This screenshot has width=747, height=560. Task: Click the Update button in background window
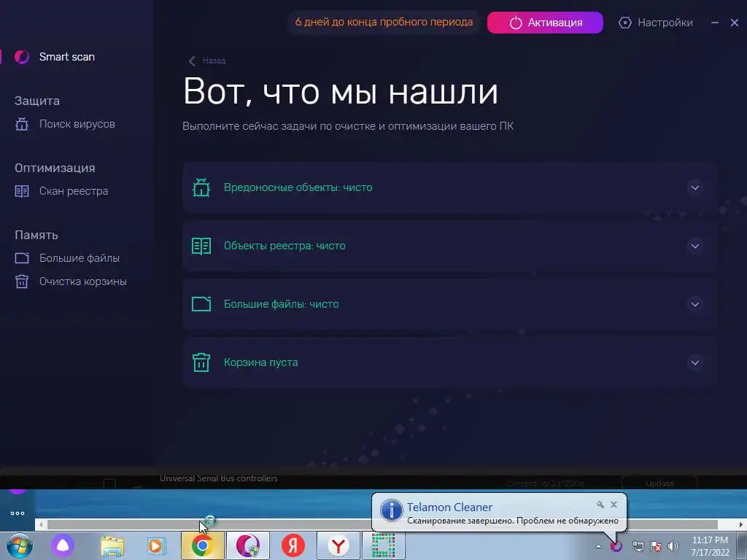pos(659,483)
